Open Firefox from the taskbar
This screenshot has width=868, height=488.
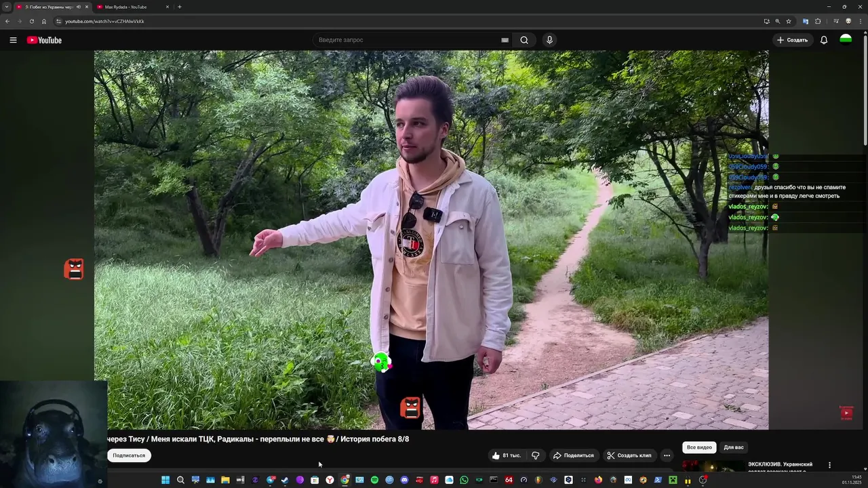[x=598, y=480]
